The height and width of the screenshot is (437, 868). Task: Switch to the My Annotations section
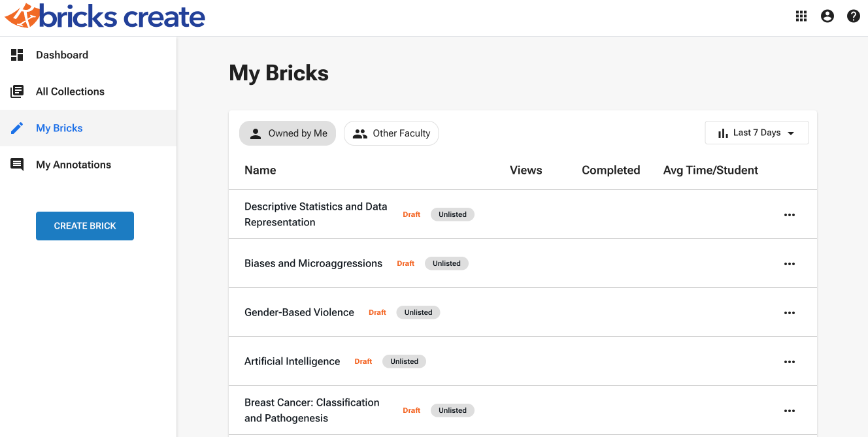[x=73, y=165]
